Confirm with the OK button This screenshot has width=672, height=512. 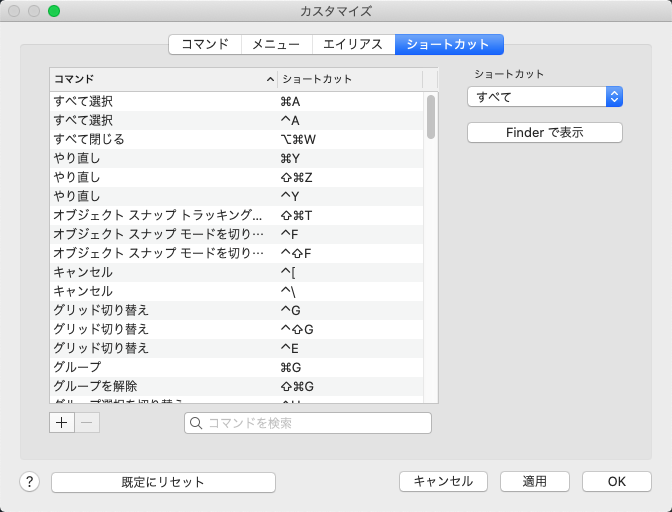coord(617,482)
